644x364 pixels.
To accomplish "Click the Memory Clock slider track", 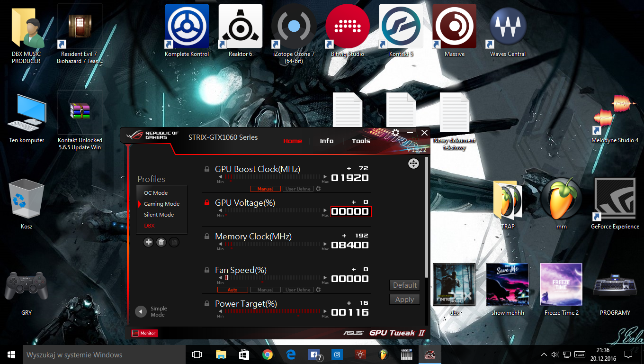I will pos(272,245).
